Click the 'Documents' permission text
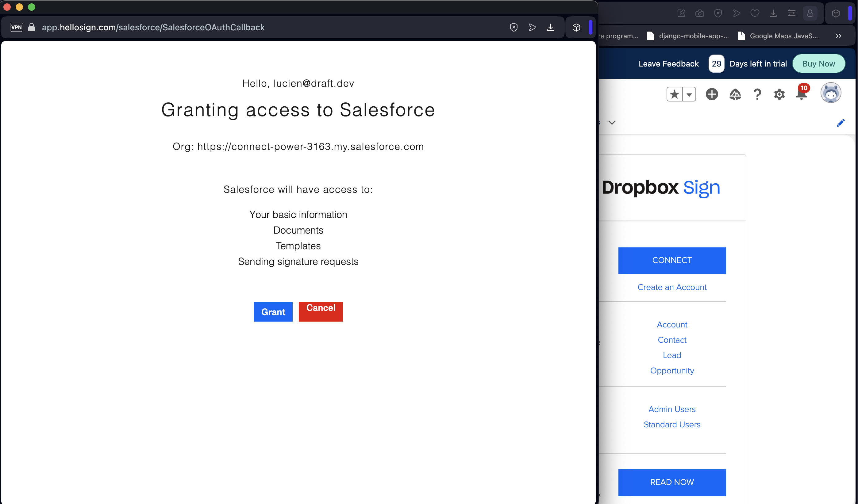Image resolution: width=858 pixels, height=504 pixels. (x=298, y=230)
